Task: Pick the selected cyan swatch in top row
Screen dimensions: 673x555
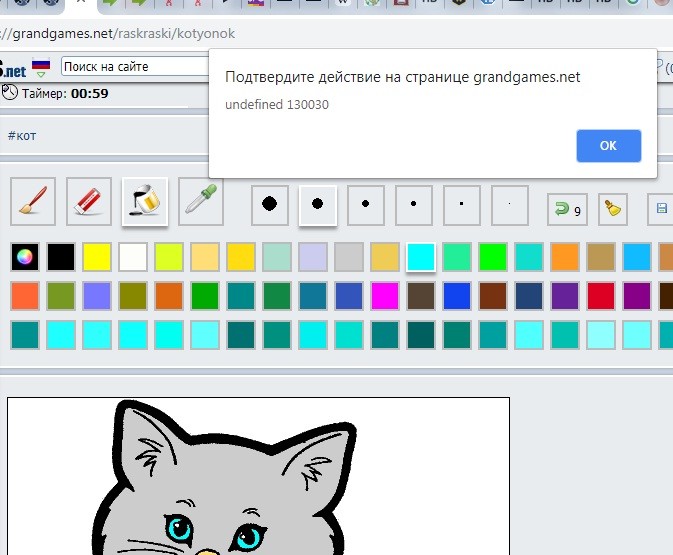Action: [421, 257]
